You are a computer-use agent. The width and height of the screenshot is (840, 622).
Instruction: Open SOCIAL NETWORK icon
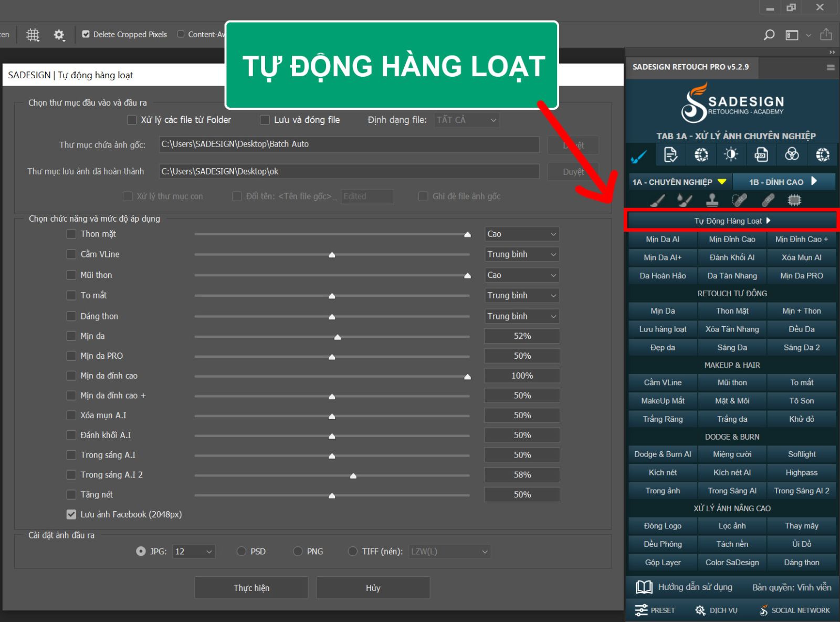(764, 610)
